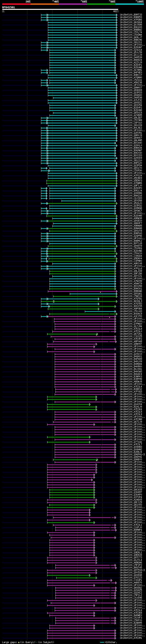
Task: Select UniRef100_Q291S3 entry
Action: point(131,354)
